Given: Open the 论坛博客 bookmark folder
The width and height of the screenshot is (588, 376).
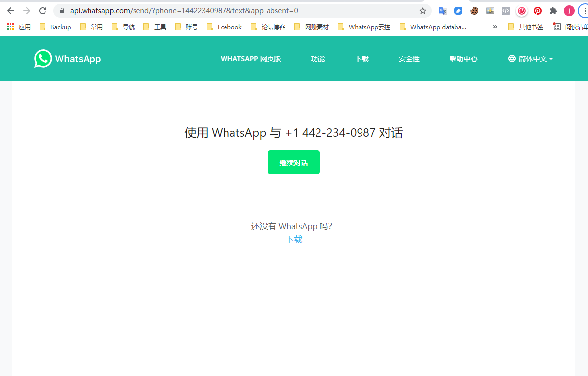Looking at the screenshot, I should click(268, 27).
